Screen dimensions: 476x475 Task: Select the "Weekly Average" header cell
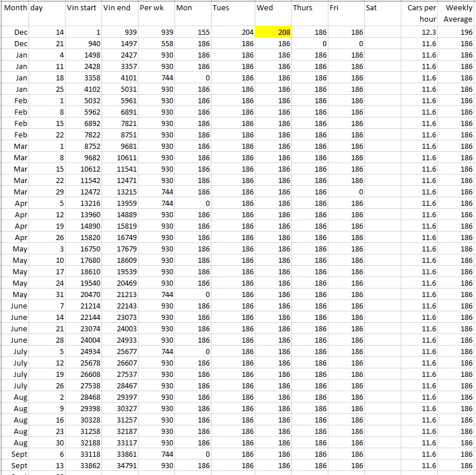tap(457, 13)
